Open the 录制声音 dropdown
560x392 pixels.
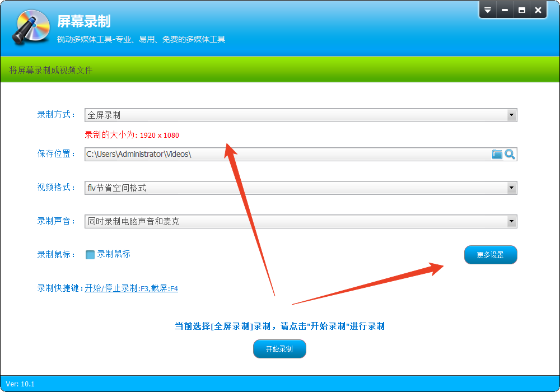[x=511, y=221]
